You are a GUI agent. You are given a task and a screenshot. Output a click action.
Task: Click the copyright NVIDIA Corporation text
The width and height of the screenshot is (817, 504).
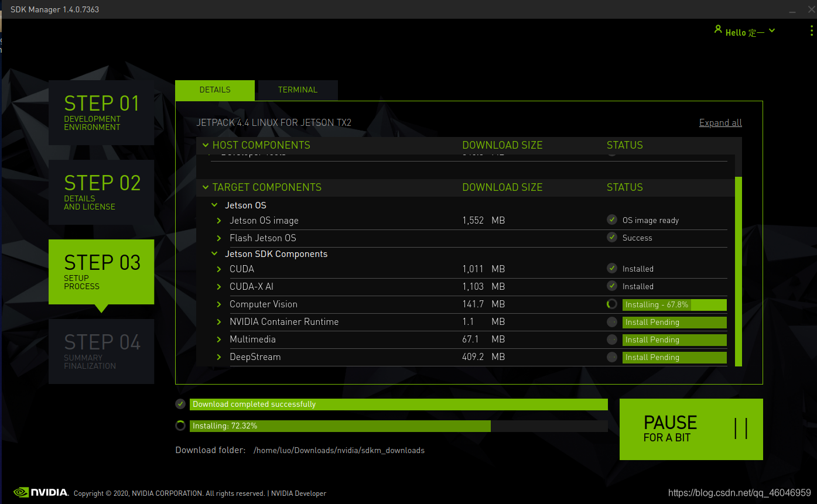click(169, 493)
